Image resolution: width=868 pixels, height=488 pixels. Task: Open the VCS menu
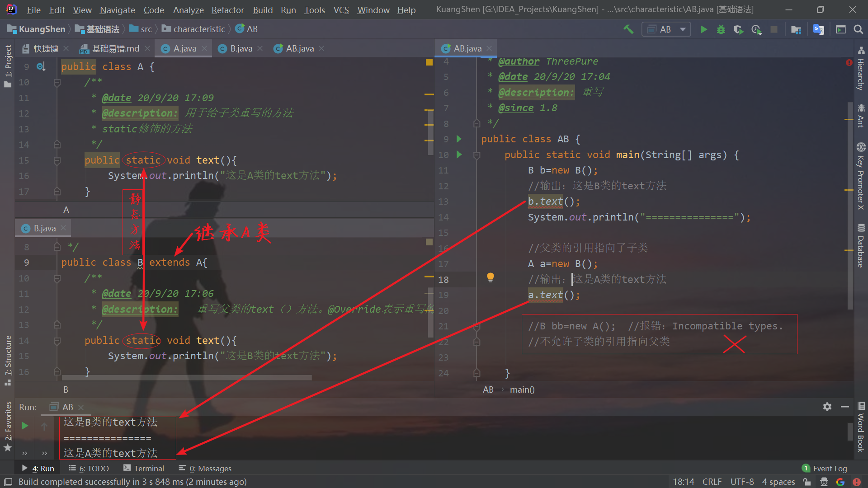pos(341,10)
